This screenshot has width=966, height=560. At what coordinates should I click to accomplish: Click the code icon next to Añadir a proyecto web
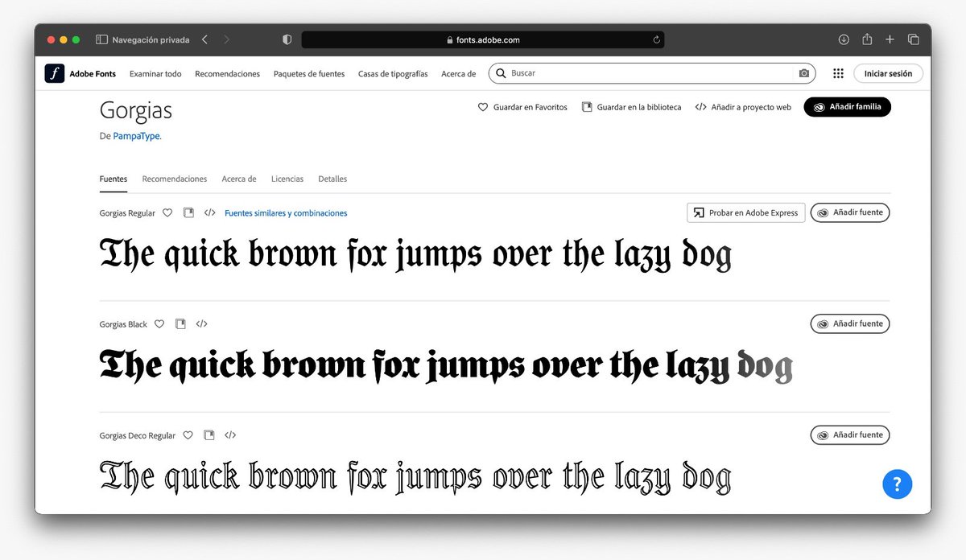tap(700, 106)
